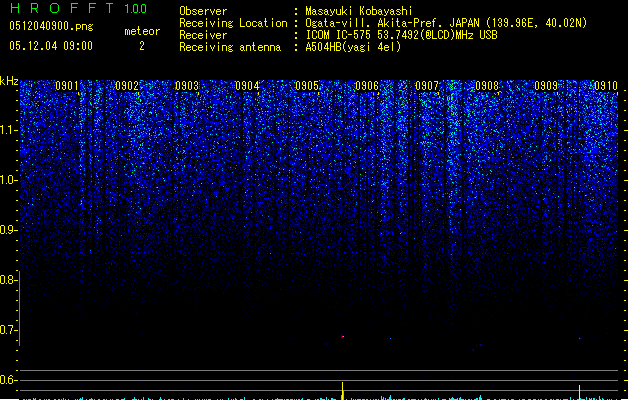The height and width of the screenshot is (400, 629).
Task: Click the A504HB(yagi 4el) antenna text
Action: tap(353, 47)
